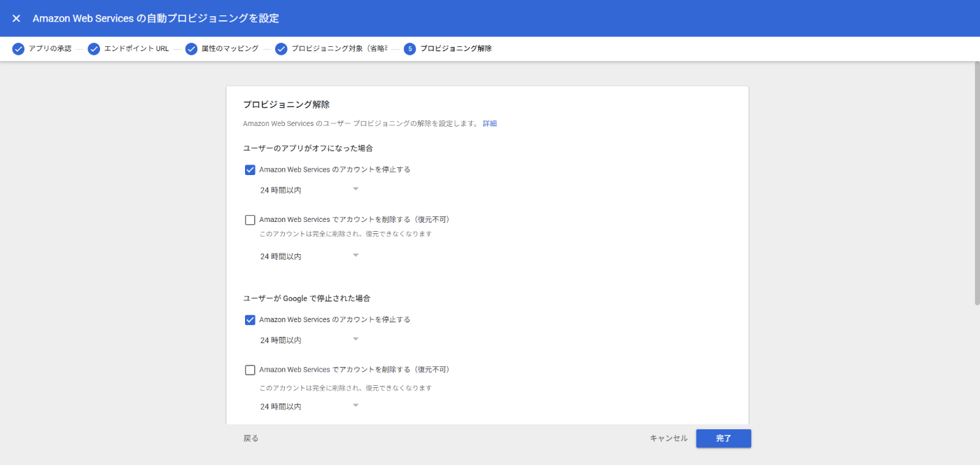Screen dimensions: 980x465
Task: Click the 属性のマッピング step checkmark icon
Action: click(191, 49)
